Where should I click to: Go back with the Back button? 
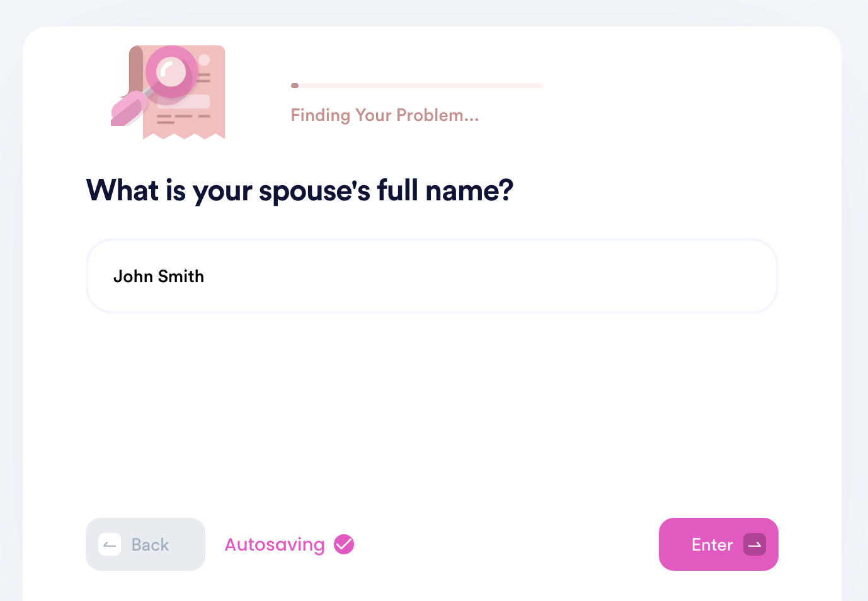click(146, 544)
